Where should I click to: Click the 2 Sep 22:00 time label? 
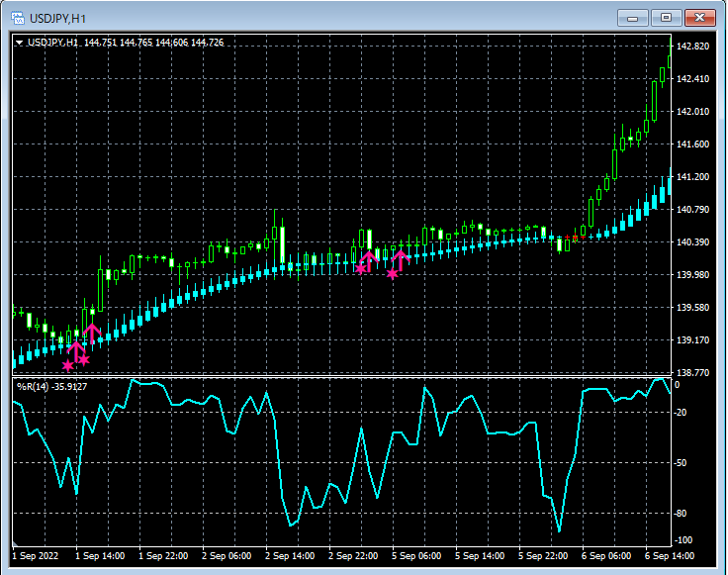(x=353, y=556)
